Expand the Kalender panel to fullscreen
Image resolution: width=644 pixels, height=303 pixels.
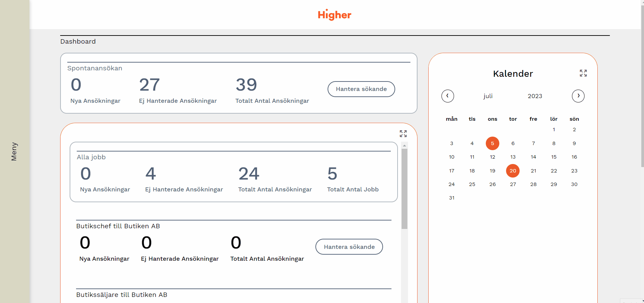(583, 73)
